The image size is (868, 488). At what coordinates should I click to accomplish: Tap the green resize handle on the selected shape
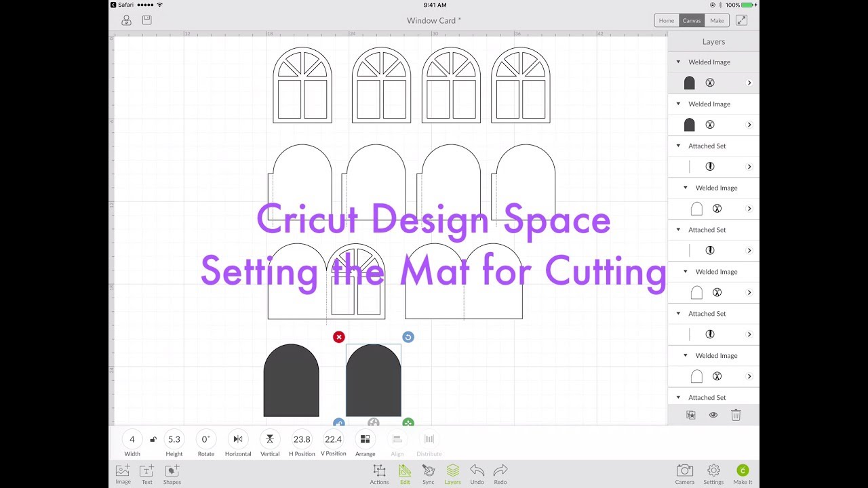pyautogui.click(x=408, y=423)
